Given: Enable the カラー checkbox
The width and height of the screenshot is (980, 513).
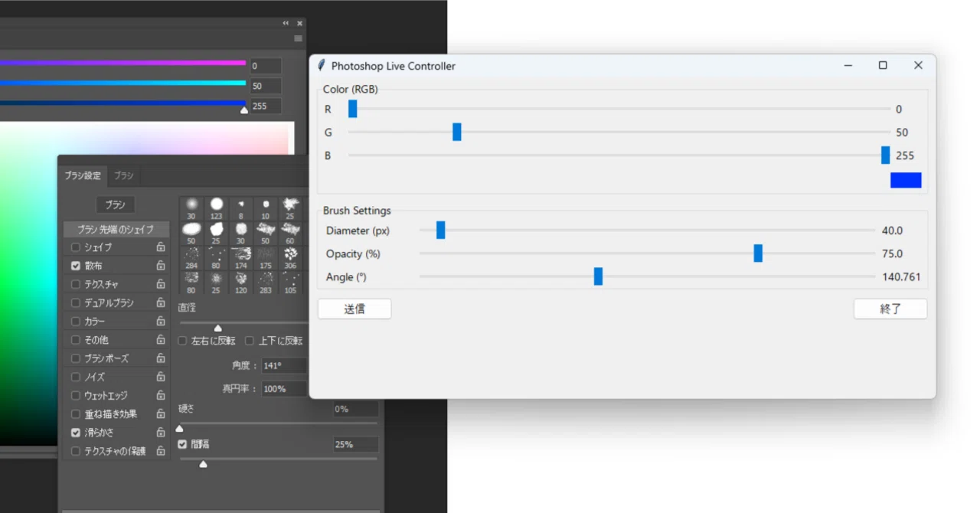Looking at the screenshot, I should (x=76, y=322).
